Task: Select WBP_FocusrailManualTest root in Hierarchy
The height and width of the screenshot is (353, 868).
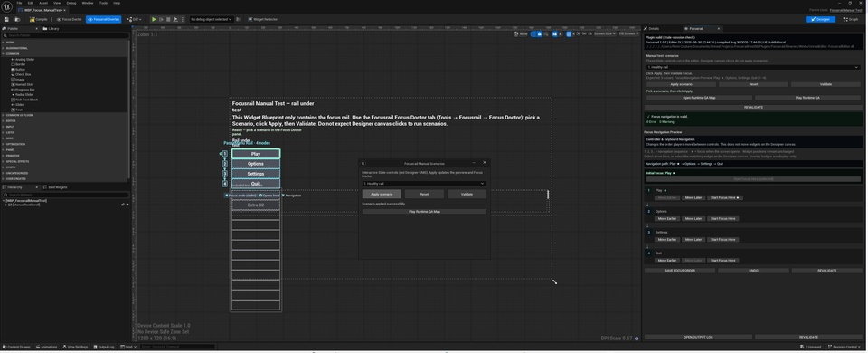Action: coord(26,200)
